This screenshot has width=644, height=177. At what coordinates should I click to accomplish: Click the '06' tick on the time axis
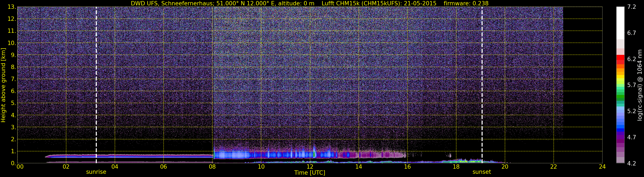coord(164,167)
